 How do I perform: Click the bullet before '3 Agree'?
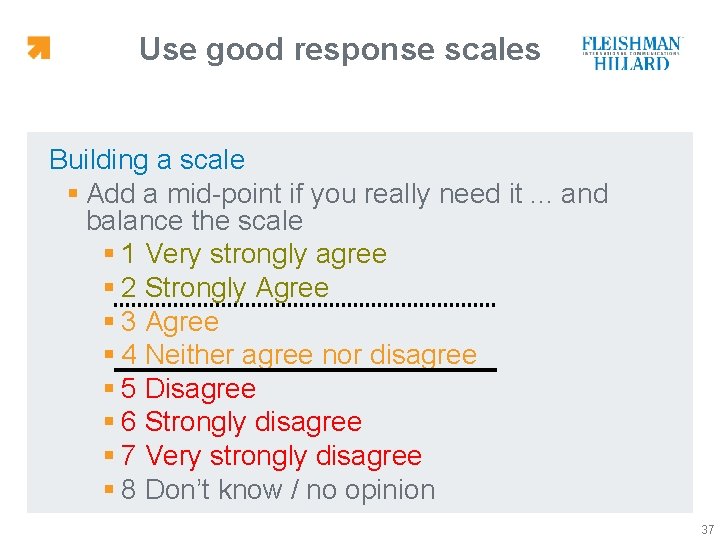[109, 321]
